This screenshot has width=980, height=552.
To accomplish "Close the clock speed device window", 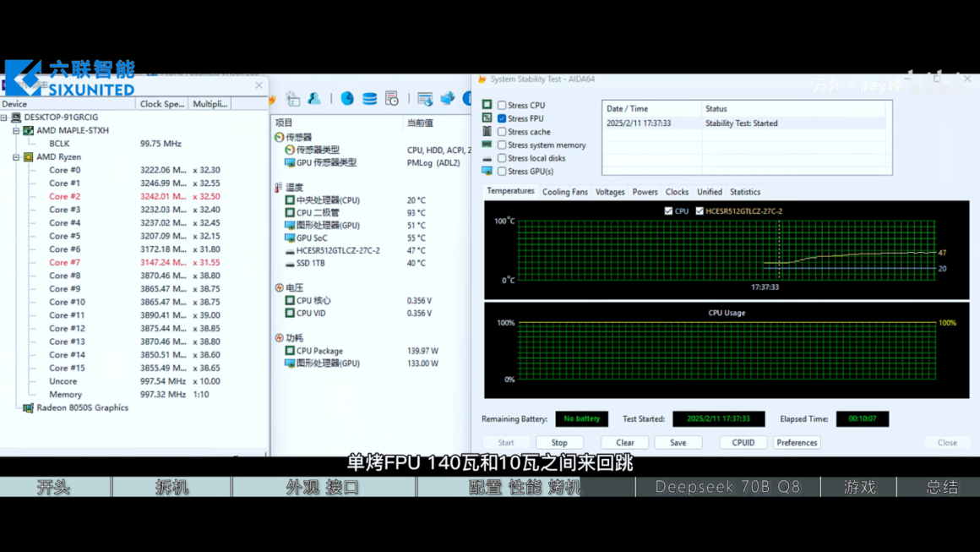I will (259, 85).
